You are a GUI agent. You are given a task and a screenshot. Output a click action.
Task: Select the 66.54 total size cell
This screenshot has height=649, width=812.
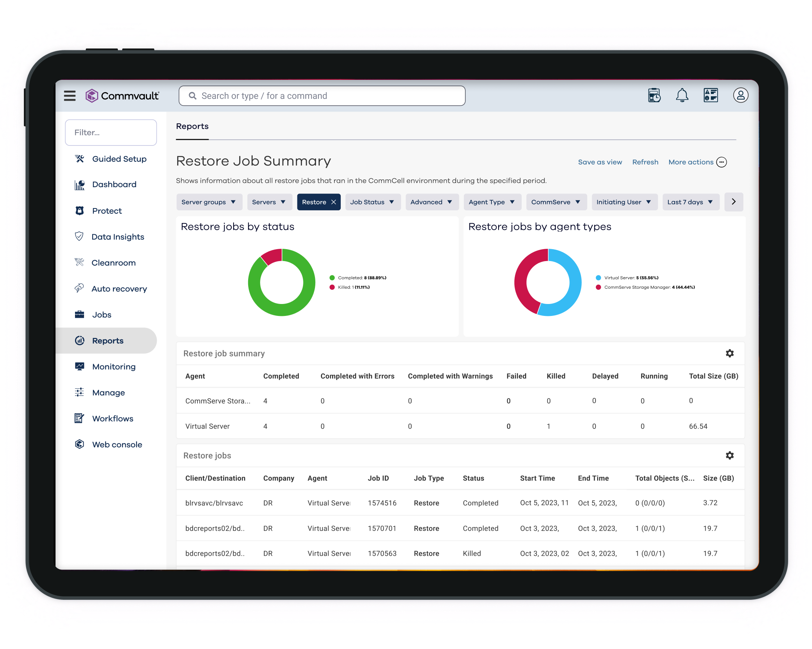698,426
